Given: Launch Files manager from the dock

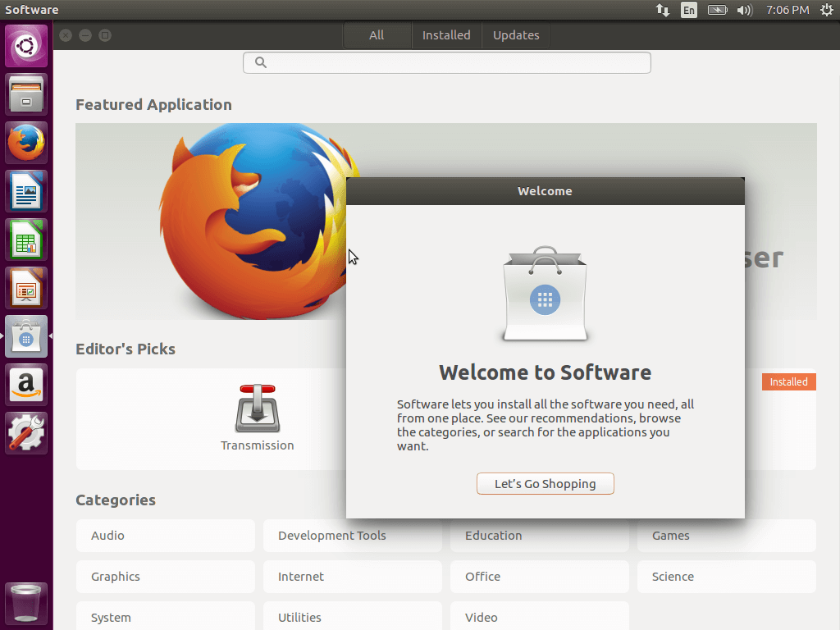Looking at the screenshot, I should [26, 94].
